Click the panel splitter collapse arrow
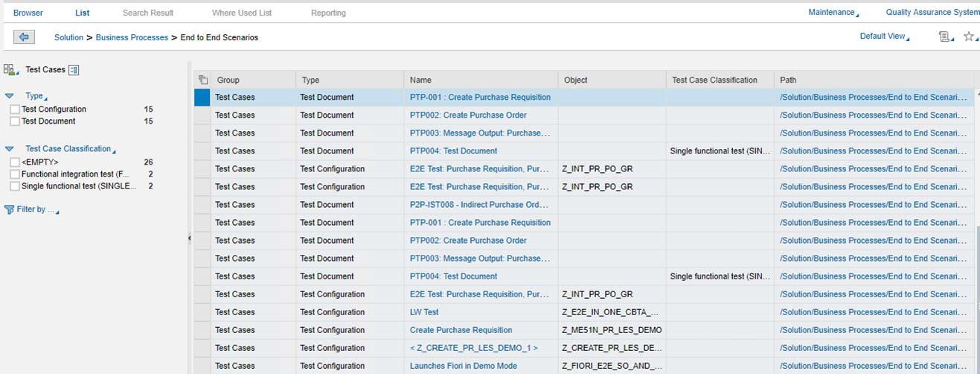Screen dimensions: 980x374 click(x=189, y=238)
